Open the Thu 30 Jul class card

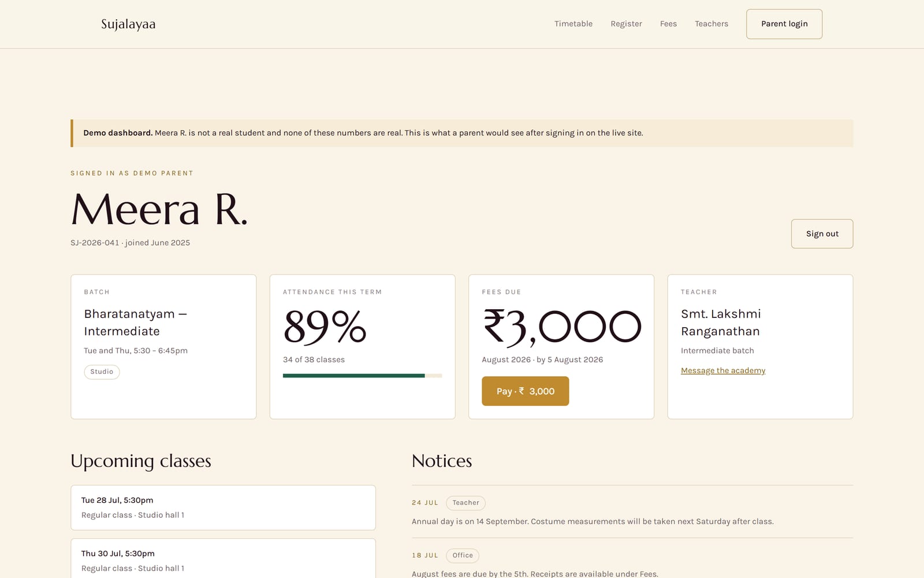pyautogui.click(x=223, y=558)
